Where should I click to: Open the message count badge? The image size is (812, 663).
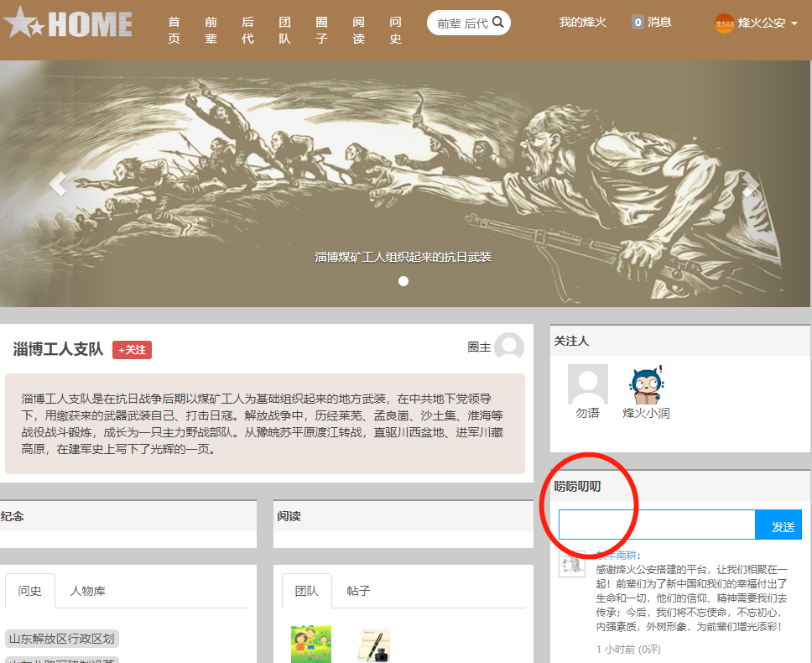(x=638, y=23)
